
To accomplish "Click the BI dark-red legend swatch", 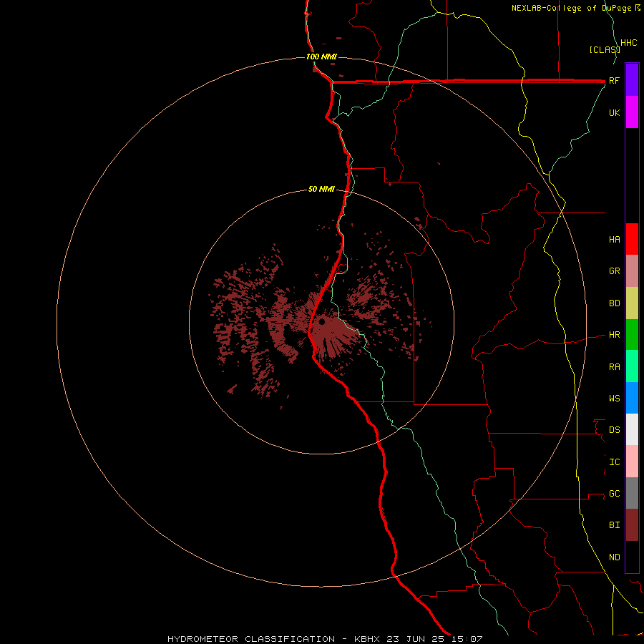I will click(x=632, y=525).
